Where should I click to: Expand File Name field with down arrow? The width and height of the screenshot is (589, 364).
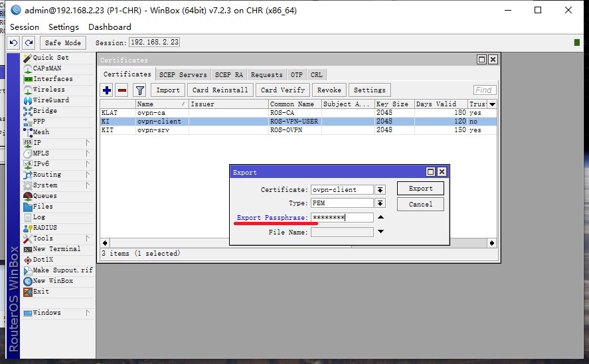[380, 232]
